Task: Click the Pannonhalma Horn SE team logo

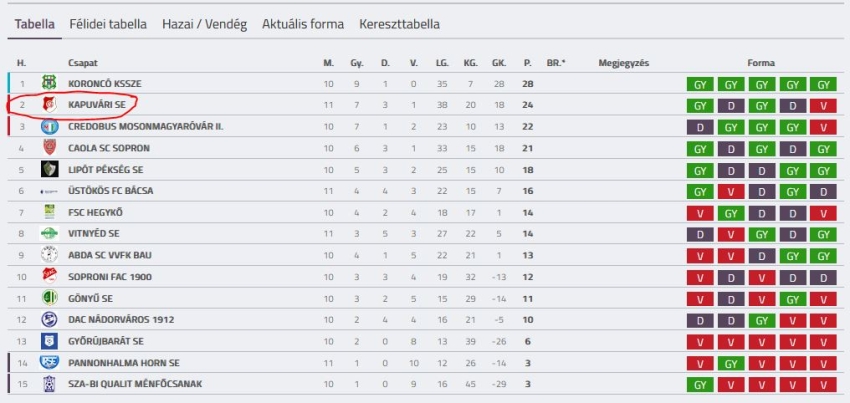Action: coord(50,362)
